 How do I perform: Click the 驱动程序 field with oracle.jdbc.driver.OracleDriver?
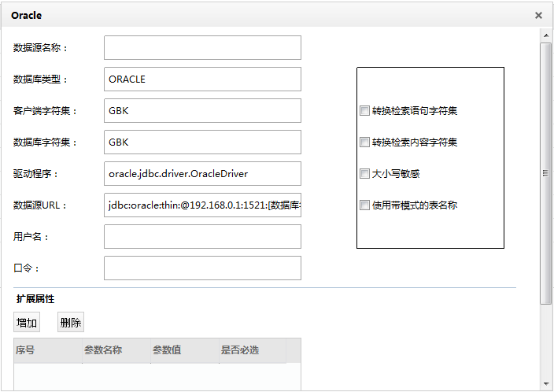click(x=202, y=173)
